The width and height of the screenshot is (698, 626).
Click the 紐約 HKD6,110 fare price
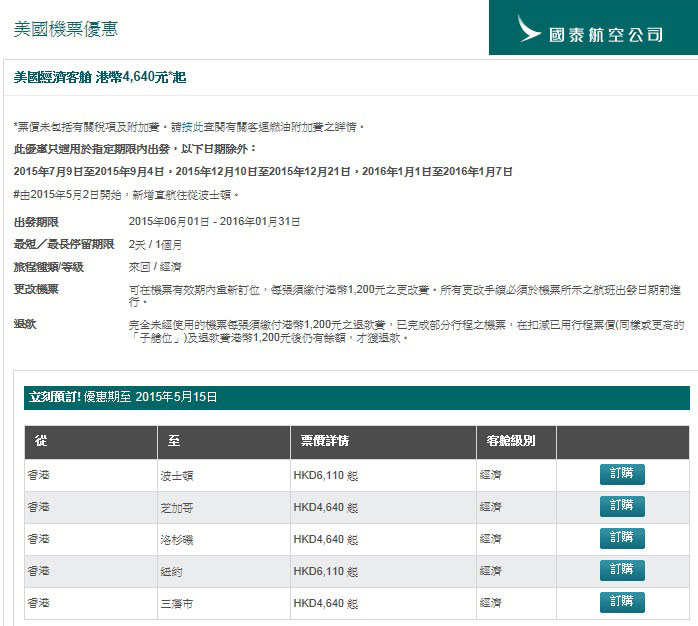(324, 572)
